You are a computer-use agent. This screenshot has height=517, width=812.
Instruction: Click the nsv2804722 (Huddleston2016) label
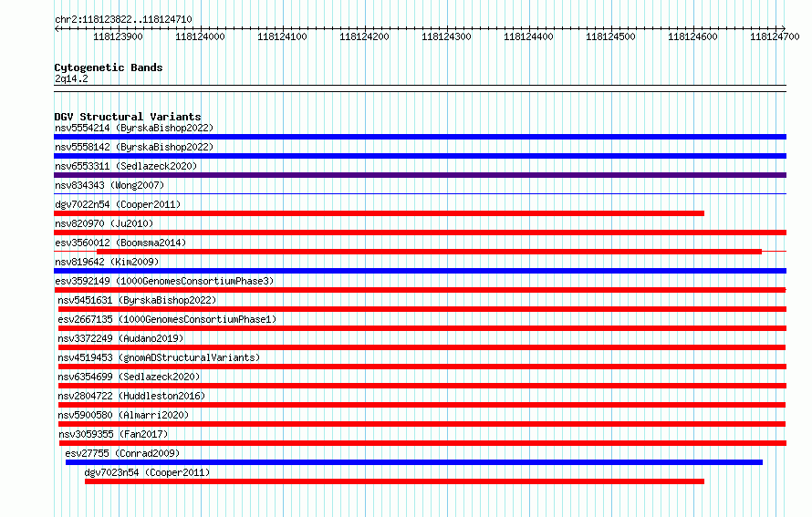131,396
